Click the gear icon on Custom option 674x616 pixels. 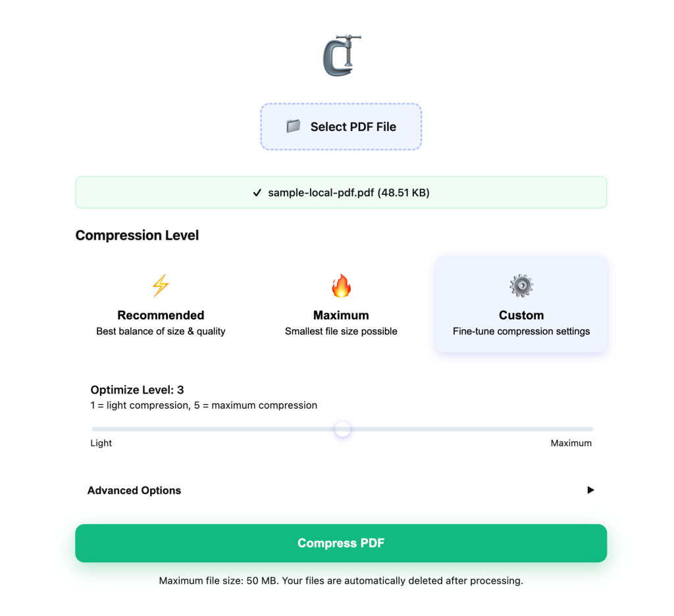521,285
